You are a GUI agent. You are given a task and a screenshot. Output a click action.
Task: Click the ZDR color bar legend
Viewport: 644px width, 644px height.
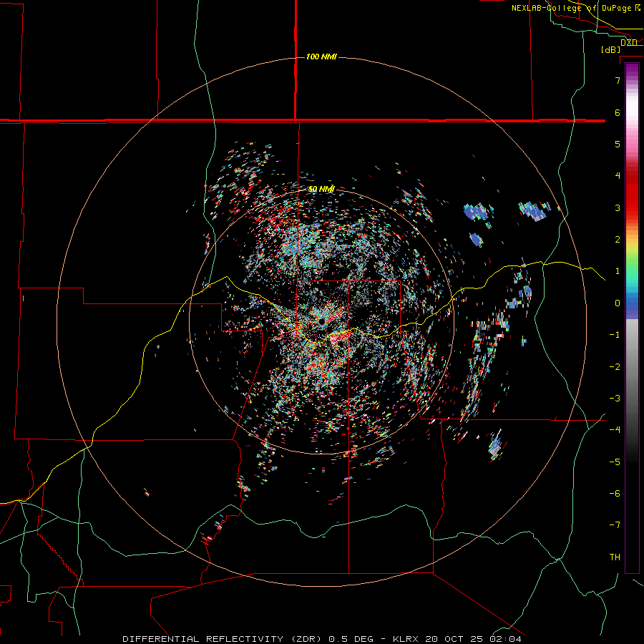point(632,318)
